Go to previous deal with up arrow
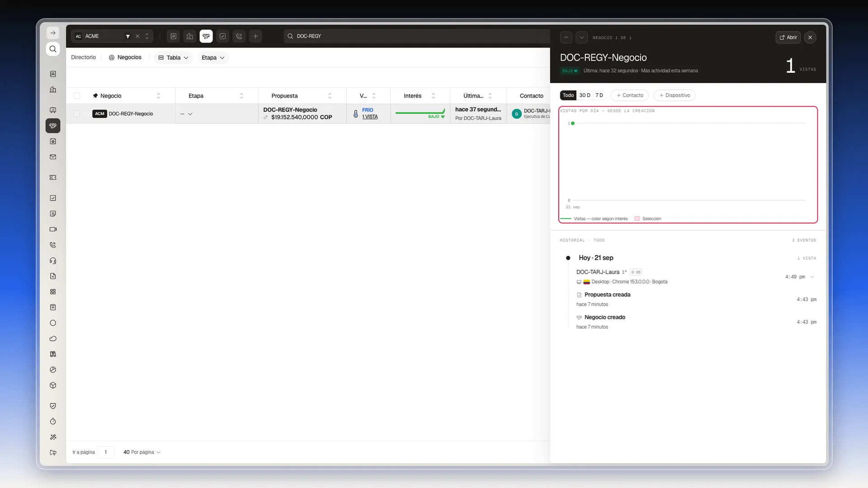The image size is (868, 488). (x=566, y=38)
